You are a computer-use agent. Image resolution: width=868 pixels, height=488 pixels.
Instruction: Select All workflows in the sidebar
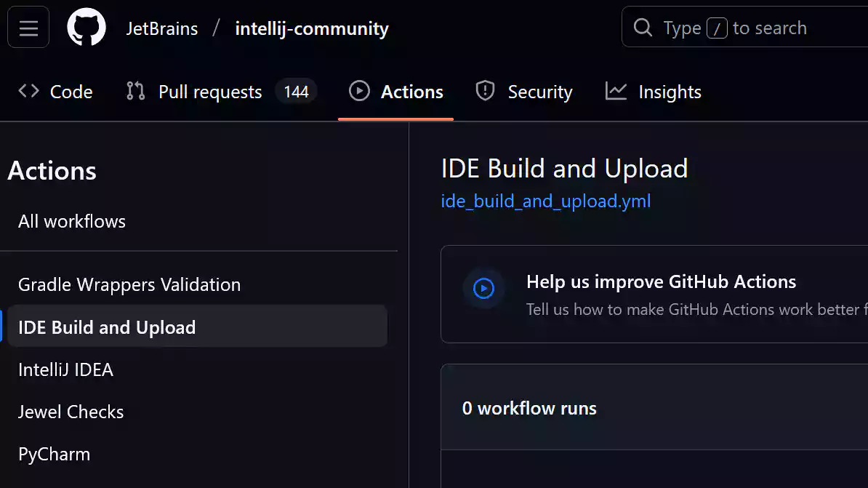(x=72, y=222)
